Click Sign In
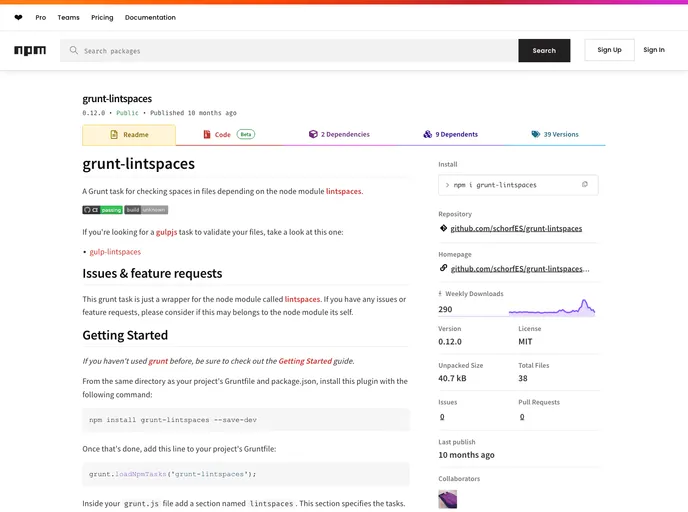Image resolution: width=688 pixels, height=512 pixels. tap(654, 50)
